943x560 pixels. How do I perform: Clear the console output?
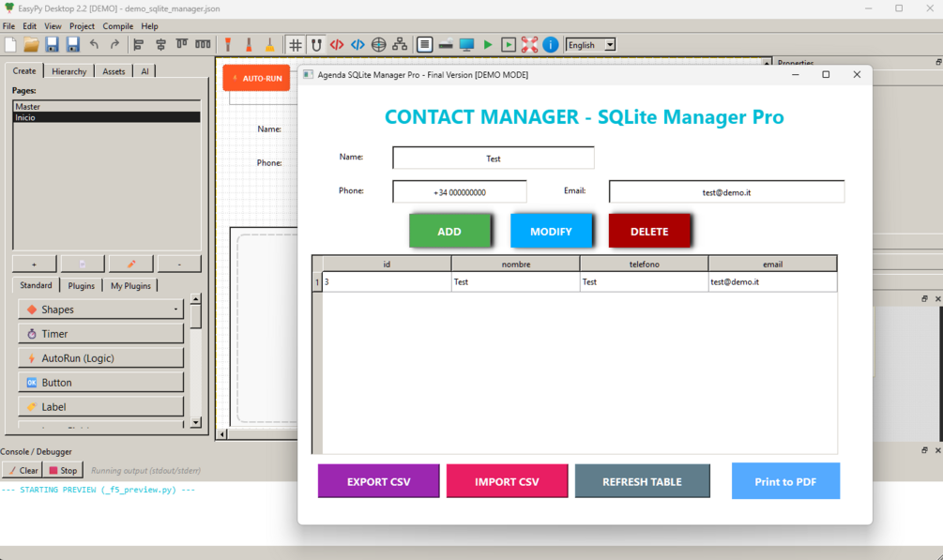pyautogui.click(x=23, y=470)
